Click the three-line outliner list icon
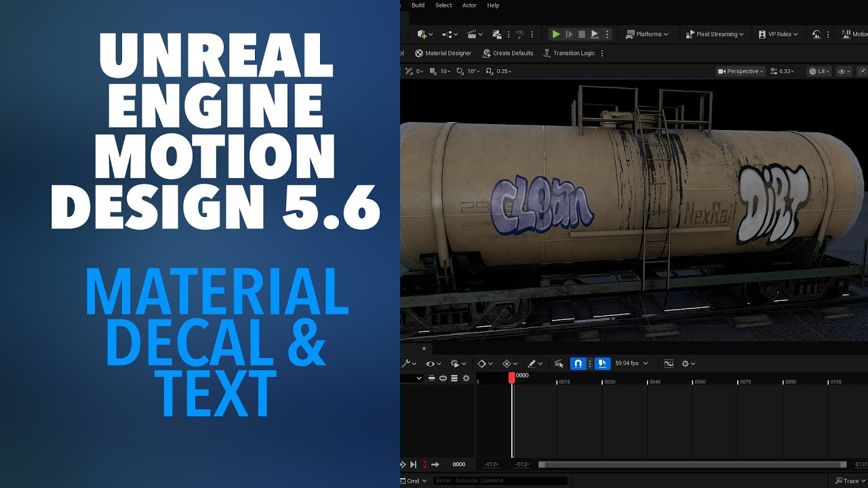Screen dimensions: 868x488 (454, 378)
